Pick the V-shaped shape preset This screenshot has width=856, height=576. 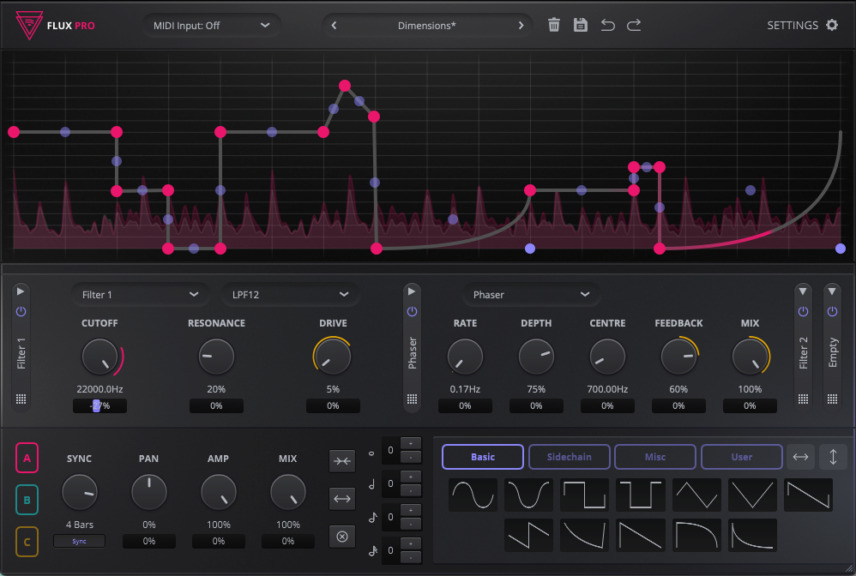[752, 495]
